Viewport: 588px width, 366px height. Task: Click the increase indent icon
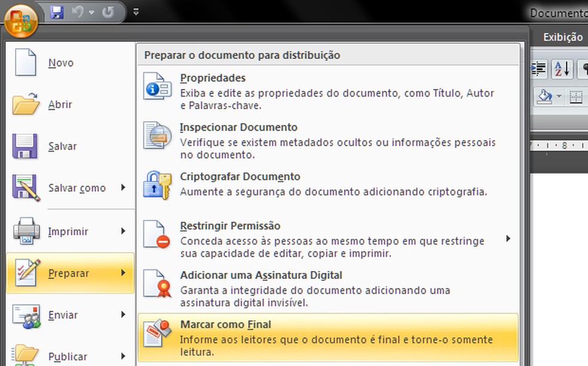[539, 69]
